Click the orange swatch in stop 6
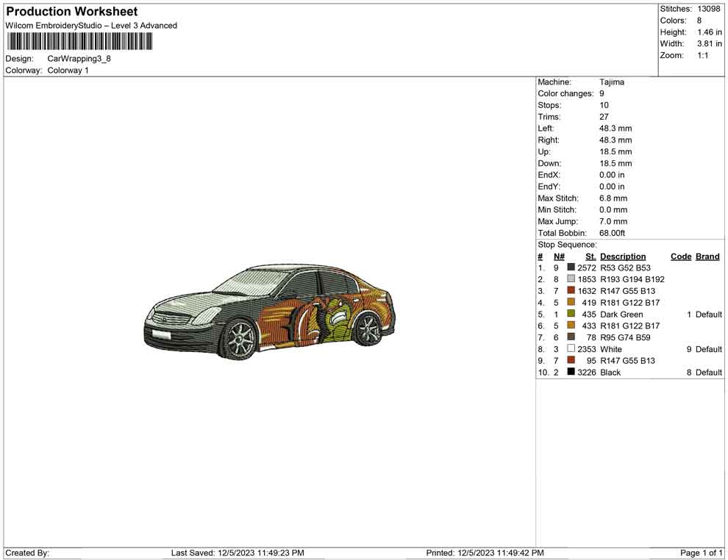The image size is (728, 560). [x=571, y=326]
